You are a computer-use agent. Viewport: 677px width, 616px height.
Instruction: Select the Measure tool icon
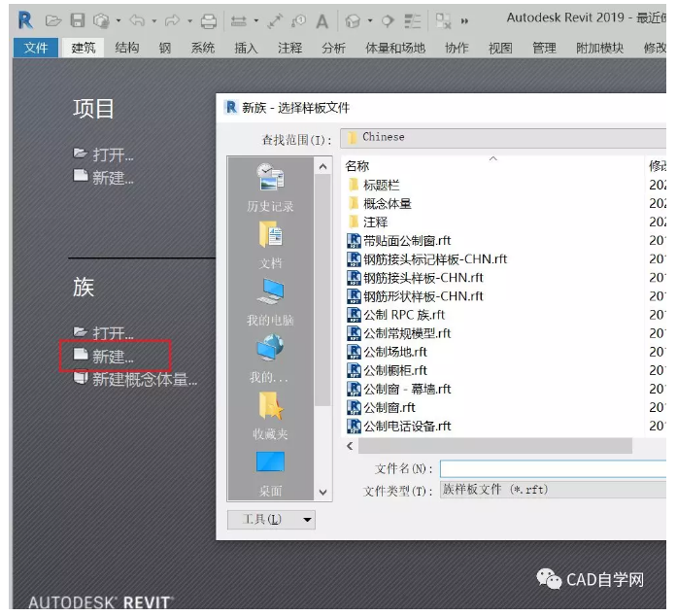[x=238, y=20]
